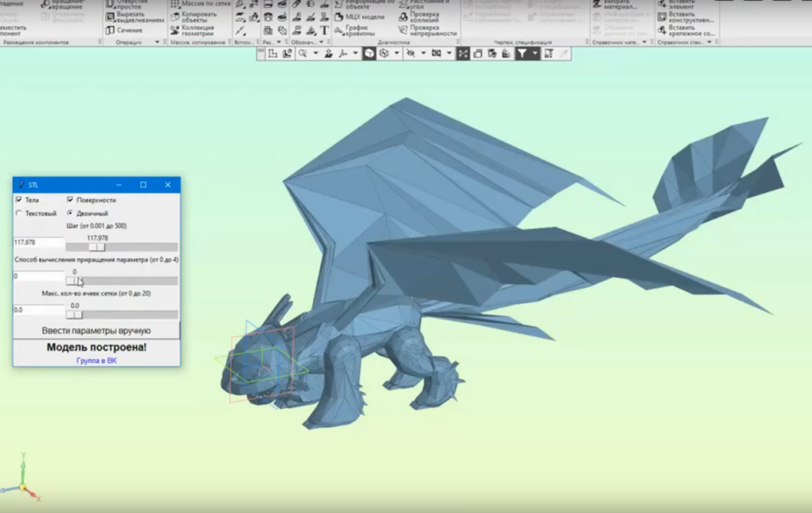812x513 pixels.
Task: Expand the Обозначения panel dropdown
Action: 321,42
